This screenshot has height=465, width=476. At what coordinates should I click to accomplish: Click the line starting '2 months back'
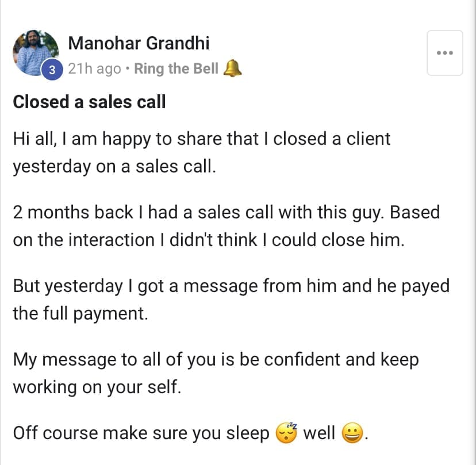click(x=226, y=212)
